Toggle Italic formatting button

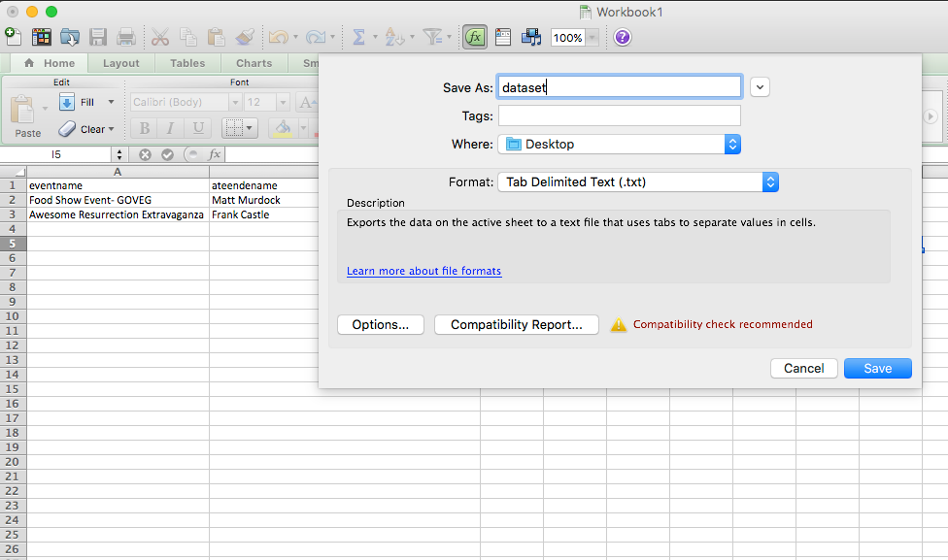pyautogui.click(x=171, y=127)
